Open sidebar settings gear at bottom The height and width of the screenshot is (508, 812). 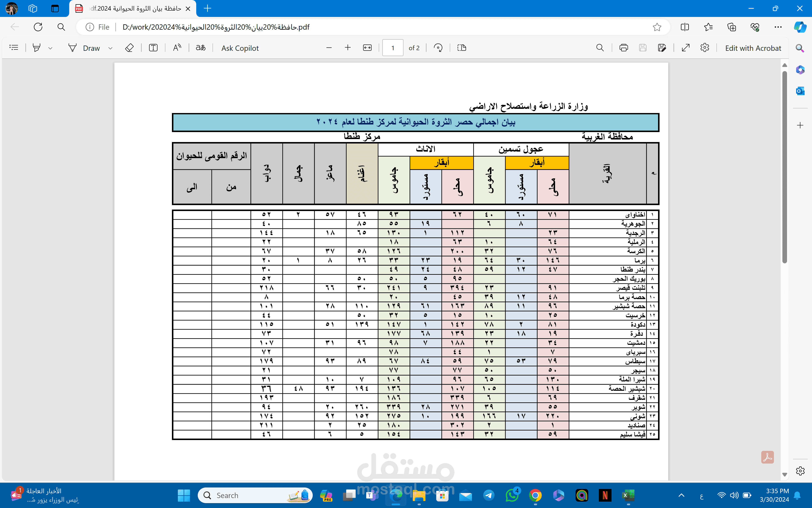click(800, 471)
